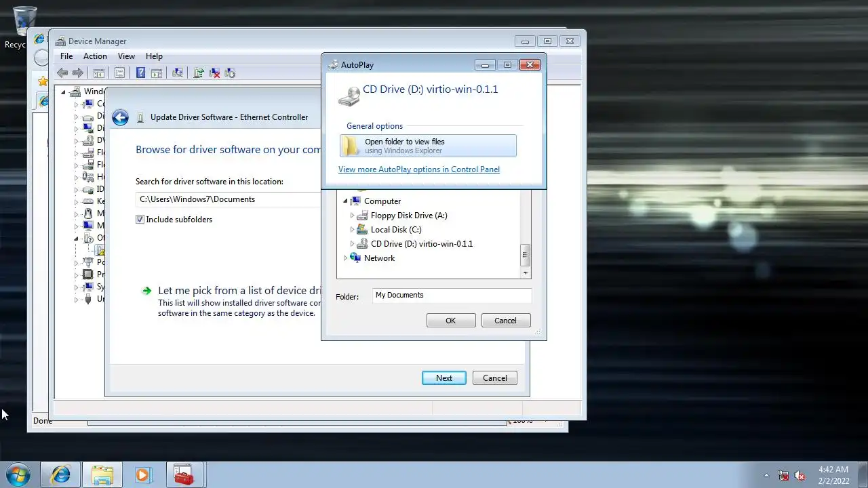Open the File menu in Device Manager

[x=66, y=56]
